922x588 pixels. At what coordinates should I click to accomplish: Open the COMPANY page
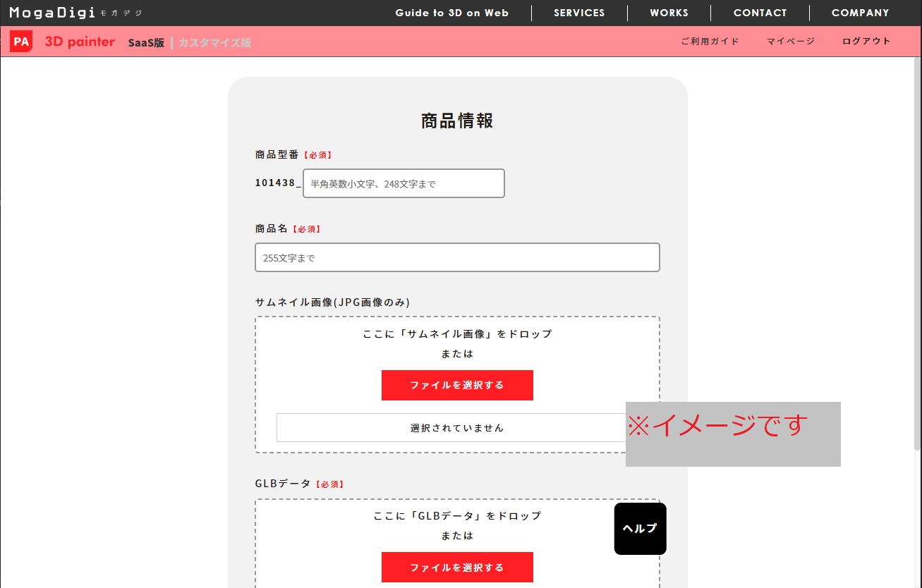coord(860,12)
